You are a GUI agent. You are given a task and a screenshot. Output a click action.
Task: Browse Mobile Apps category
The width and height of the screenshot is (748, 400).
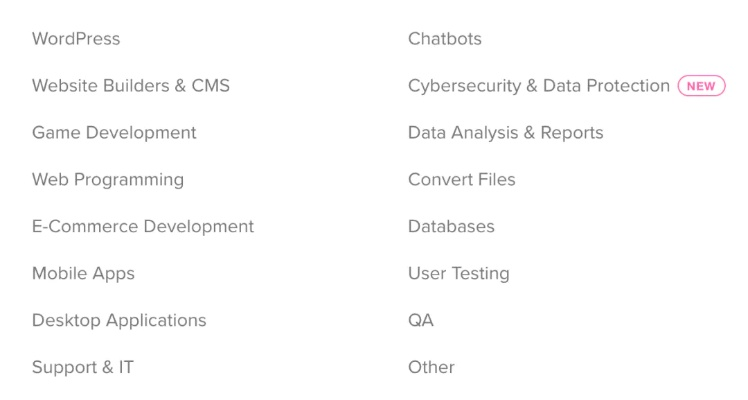coord(83,274)
